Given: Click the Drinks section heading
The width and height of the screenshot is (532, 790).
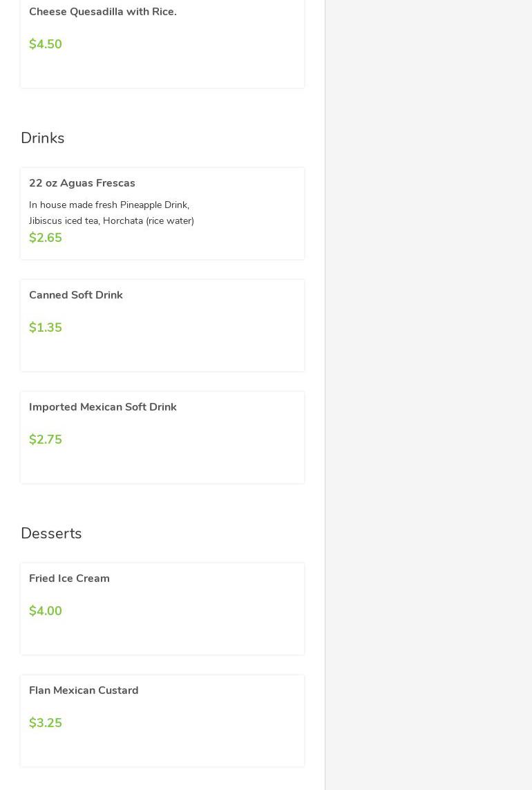Looking at the screenshot, I should click(43, 138).
